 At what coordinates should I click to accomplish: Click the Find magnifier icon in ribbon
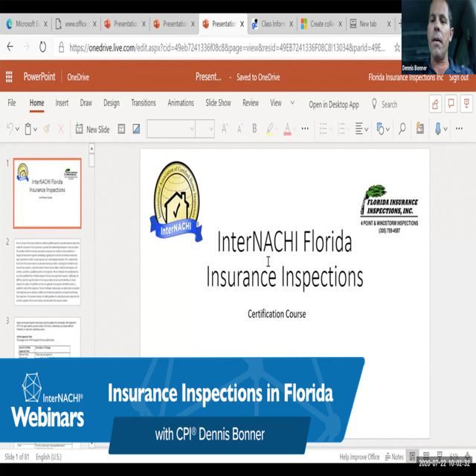click(x=402, y=129)
